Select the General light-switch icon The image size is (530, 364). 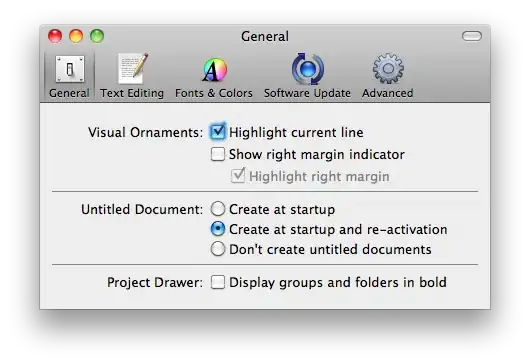pos(70,69)
